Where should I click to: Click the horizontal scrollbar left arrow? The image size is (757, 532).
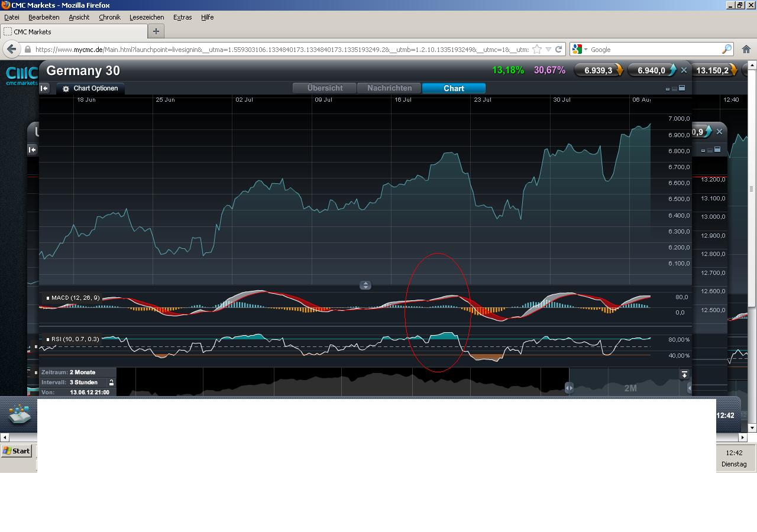5,437
